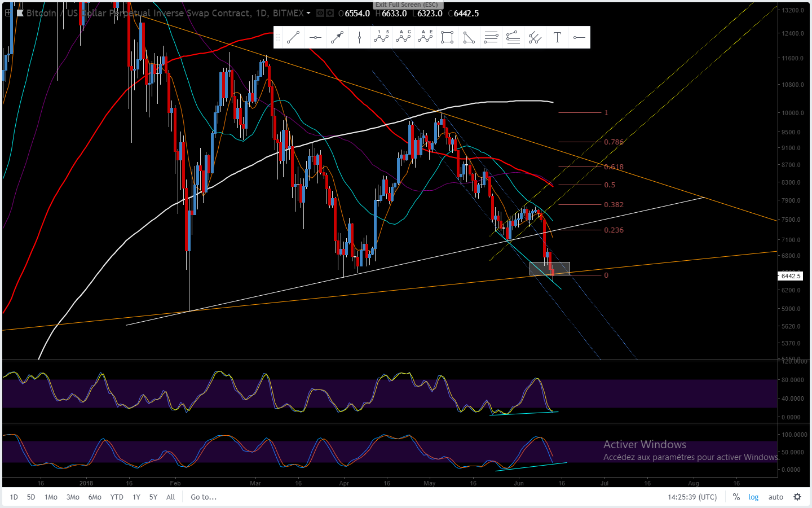The image size is (812, 508).
Task: Toggle percent scale mode
Action: click(736, 497)
